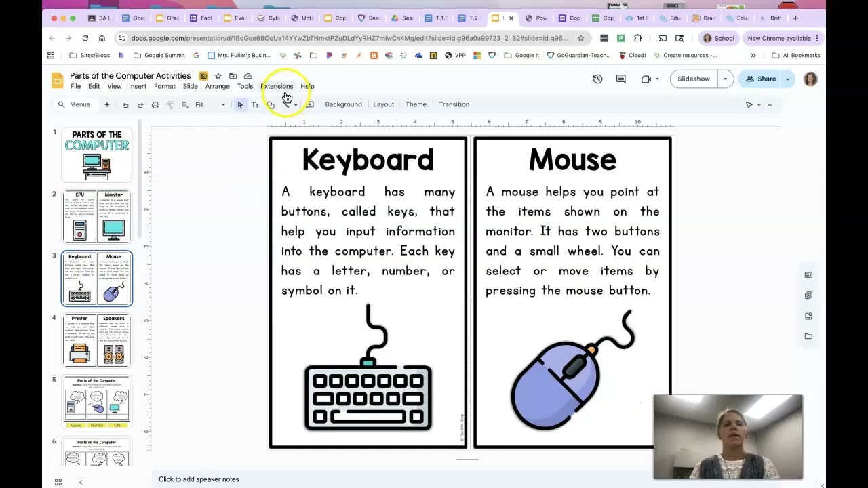Viewport: 868px width, 488px height.
Task: Activate the paint format tool
Action: point(170,104)
